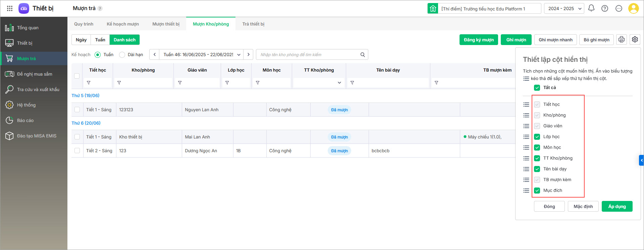Expand the week range dropdown

[x=239, y=55]
